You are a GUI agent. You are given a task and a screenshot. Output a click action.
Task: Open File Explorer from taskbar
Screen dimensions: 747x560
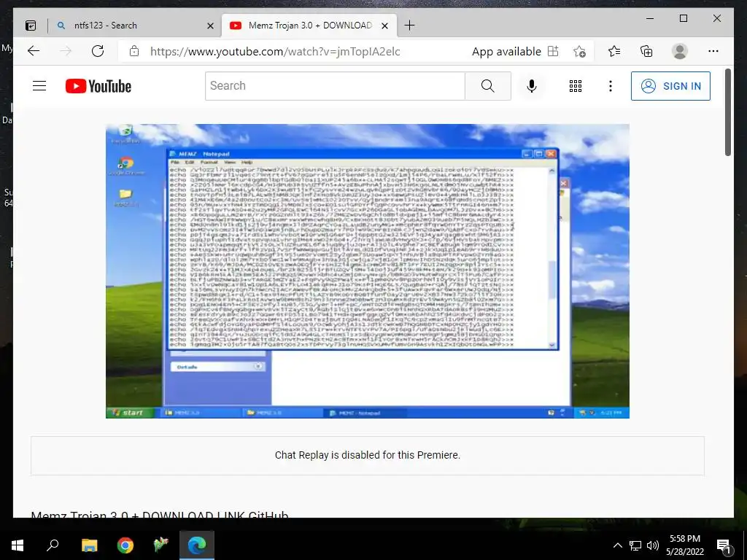click(89, 545)
